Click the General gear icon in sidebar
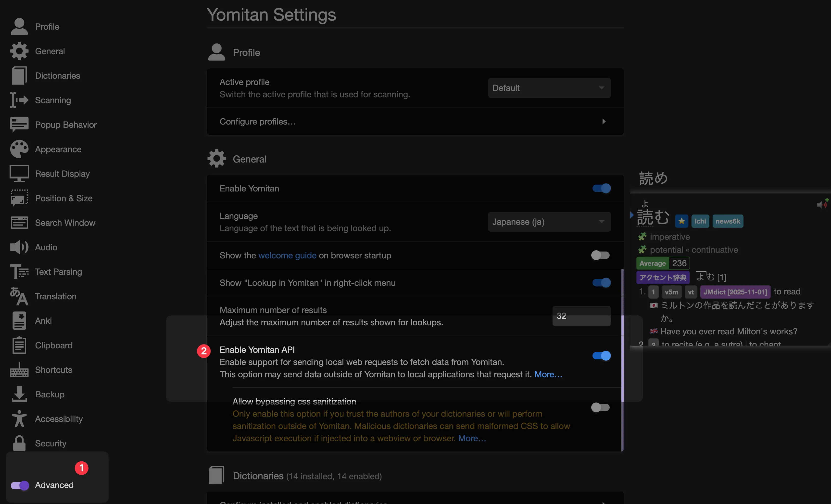 (19, 51)
